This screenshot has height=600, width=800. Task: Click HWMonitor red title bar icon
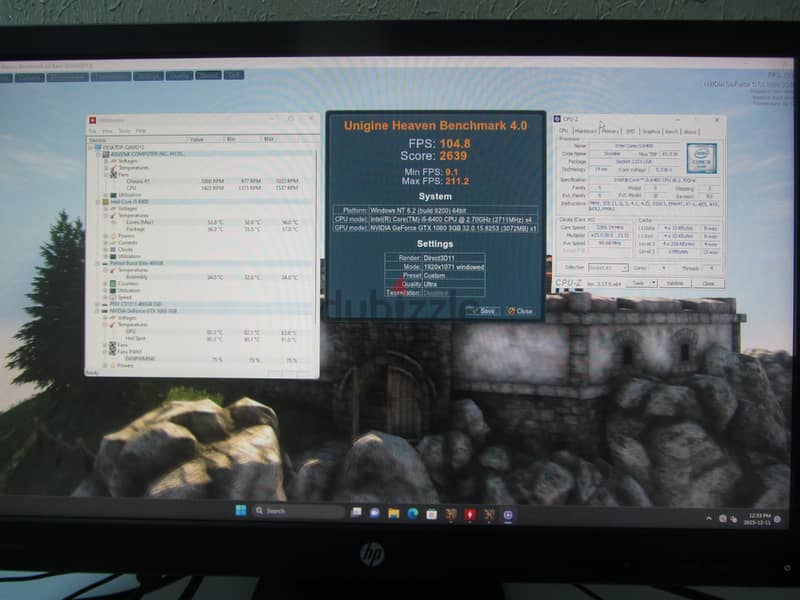(92, 120)
